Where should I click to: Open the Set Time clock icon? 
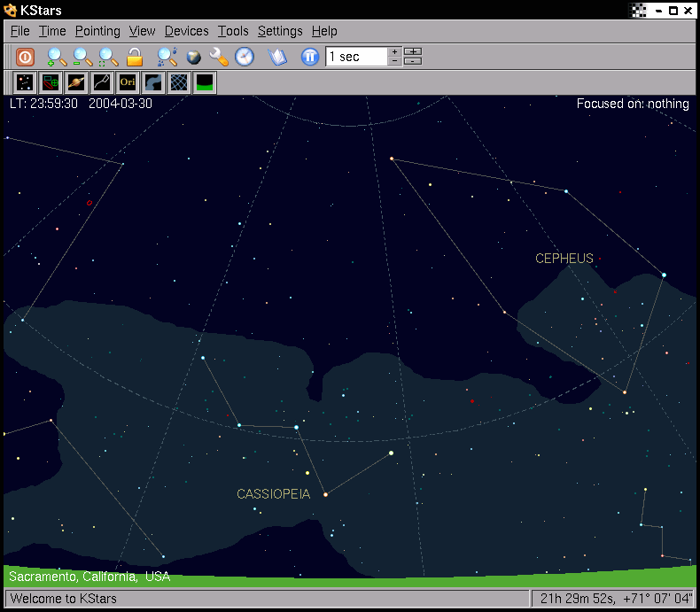click(x=245, y=57)
